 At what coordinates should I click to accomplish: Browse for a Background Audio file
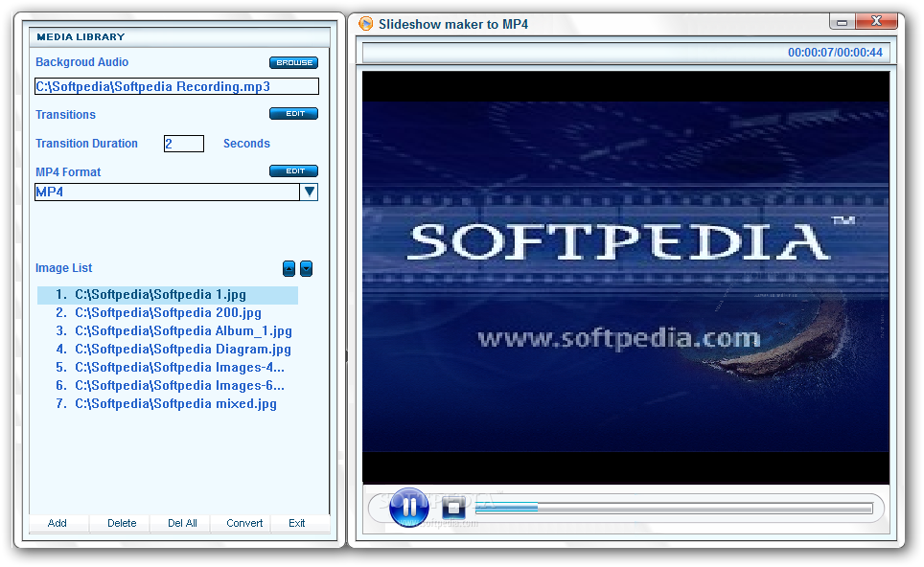pos(294,62)
